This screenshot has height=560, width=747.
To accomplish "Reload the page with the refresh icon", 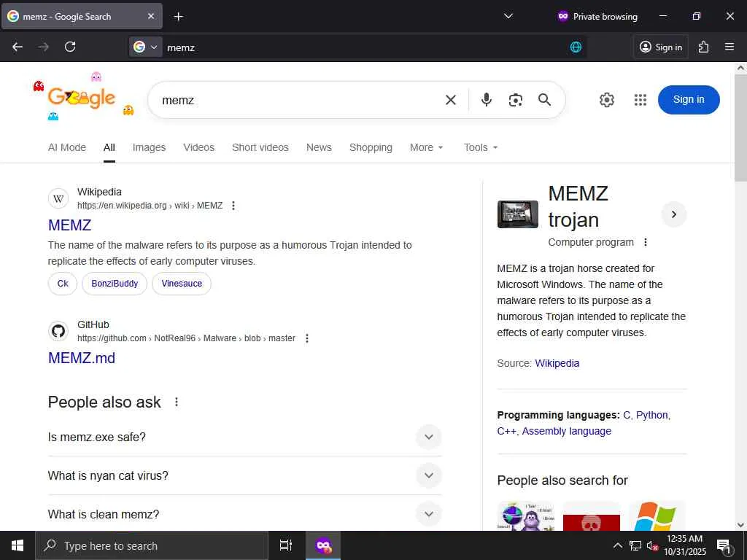I will pyautogui.click(x=70, y=47).
